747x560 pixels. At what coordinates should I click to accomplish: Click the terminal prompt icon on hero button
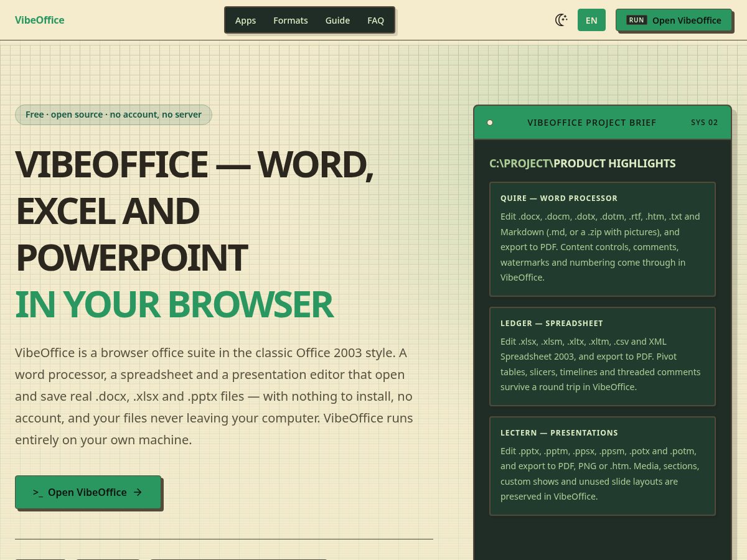(x=38, y=492)
